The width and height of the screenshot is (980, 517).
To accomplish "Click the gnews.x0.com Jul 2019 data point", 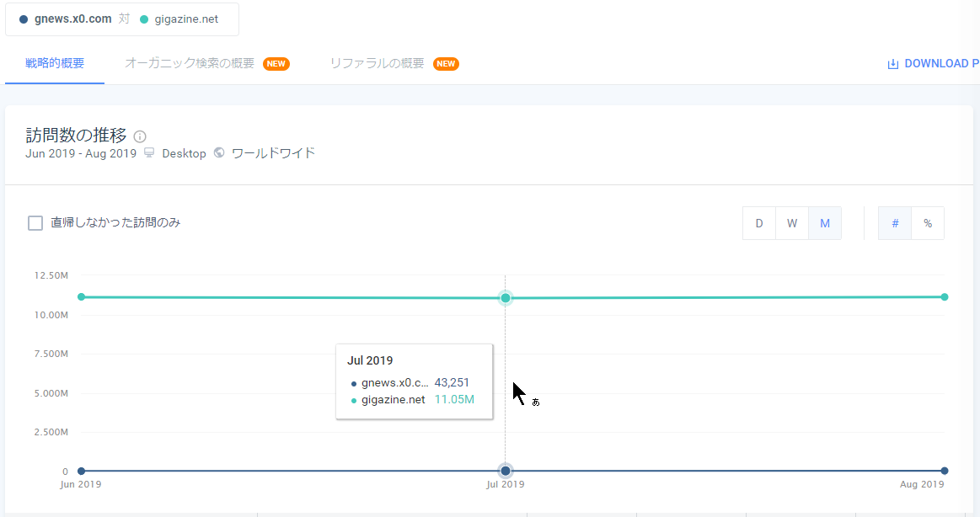I will [506, 471].
